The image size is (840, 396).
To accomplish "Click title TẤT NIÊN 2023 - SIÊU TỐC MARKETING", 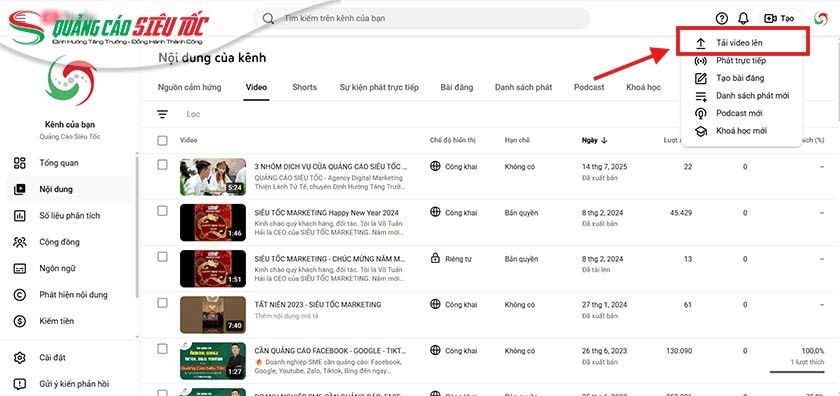I will tap(318, 304).
